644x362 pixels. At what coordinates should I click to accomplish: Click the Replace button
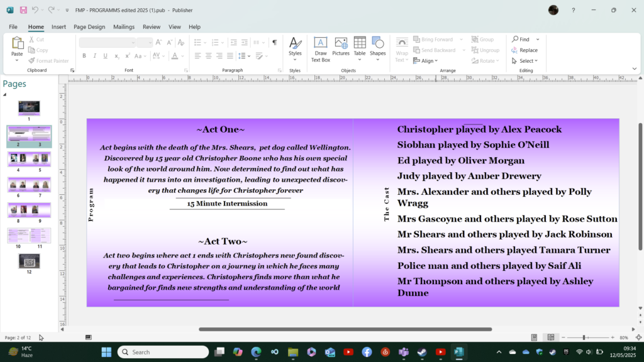point(525,50)
